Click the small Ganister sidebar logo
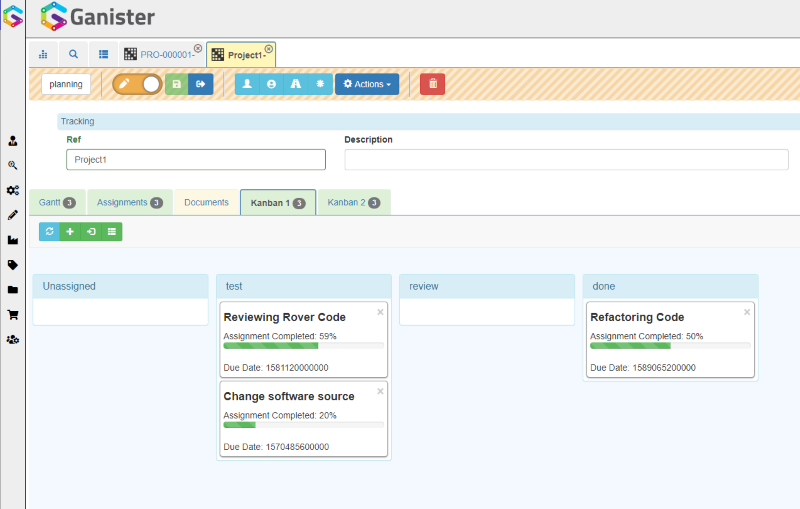800x509 pixels. click(13, 16)
